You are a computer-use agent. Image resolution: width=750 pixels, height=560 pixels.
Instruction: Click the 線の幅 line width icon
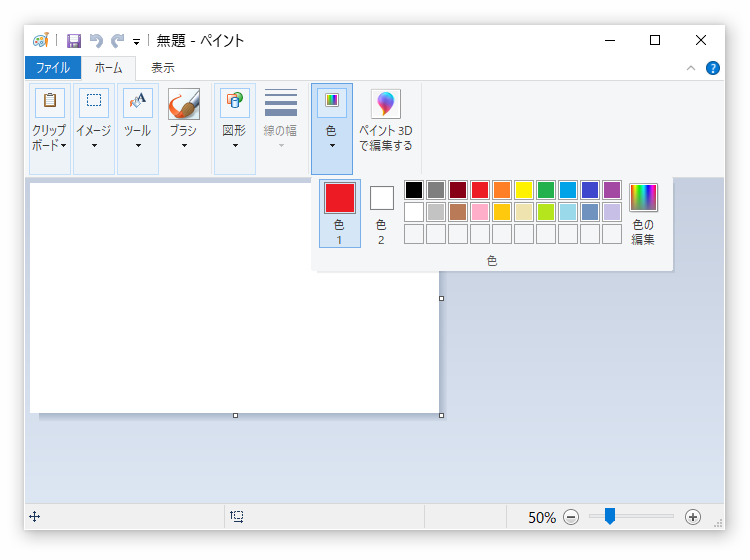(281, 102)
